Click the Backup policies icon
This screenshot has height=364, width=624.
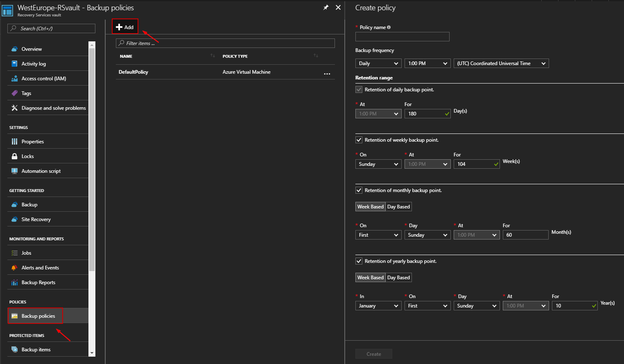(14, 316)
